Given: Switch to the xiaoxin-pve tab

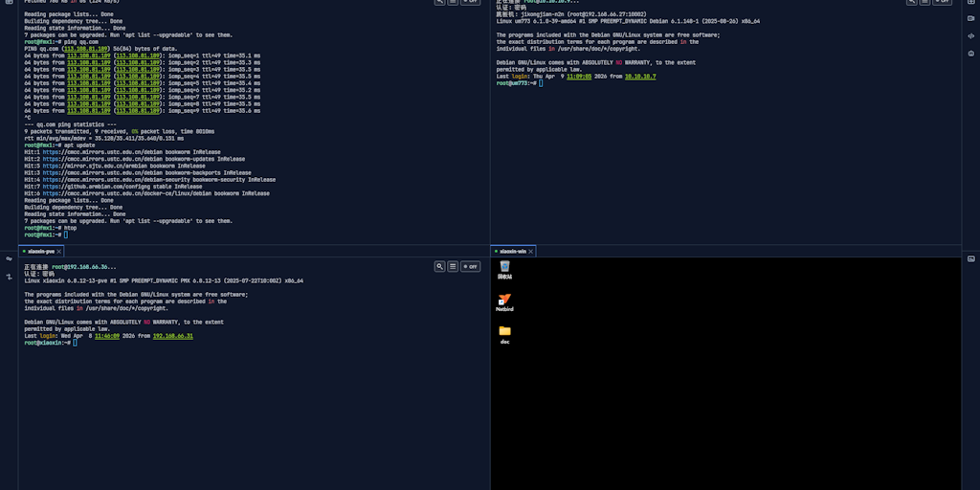Looking at the screenshot, I should coord(37,251).
